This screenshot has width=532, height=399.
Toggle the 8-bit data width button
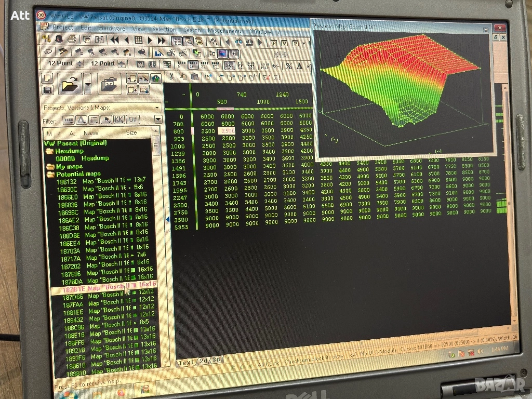click(x=180, y=65)
